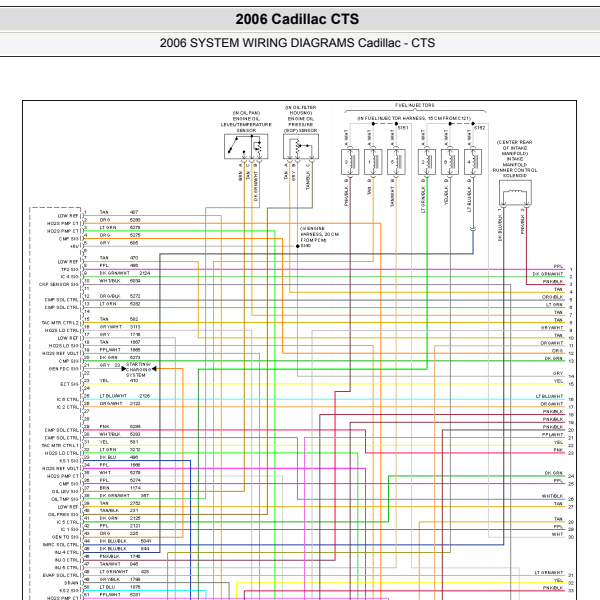Click the LT BLU/WHT label at right connector 16
Image resolution: width=600 pixels, height=600 pixels.
point(549,396)
